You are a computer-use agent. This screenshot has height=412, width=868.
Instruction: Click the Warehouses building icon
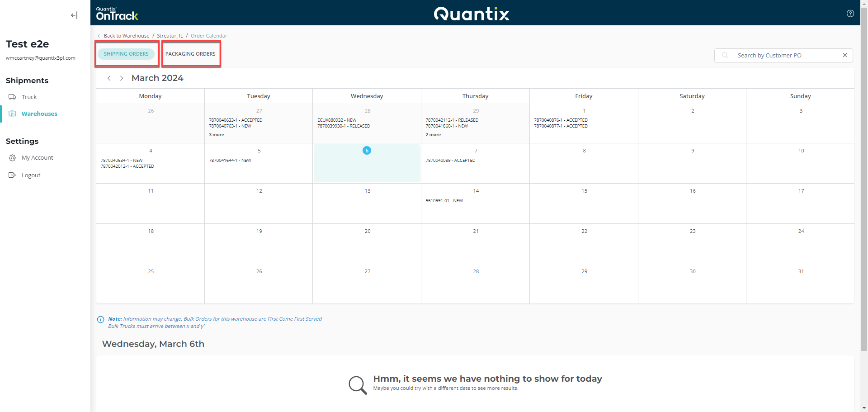pyautogui.click(x=12, y=114)
